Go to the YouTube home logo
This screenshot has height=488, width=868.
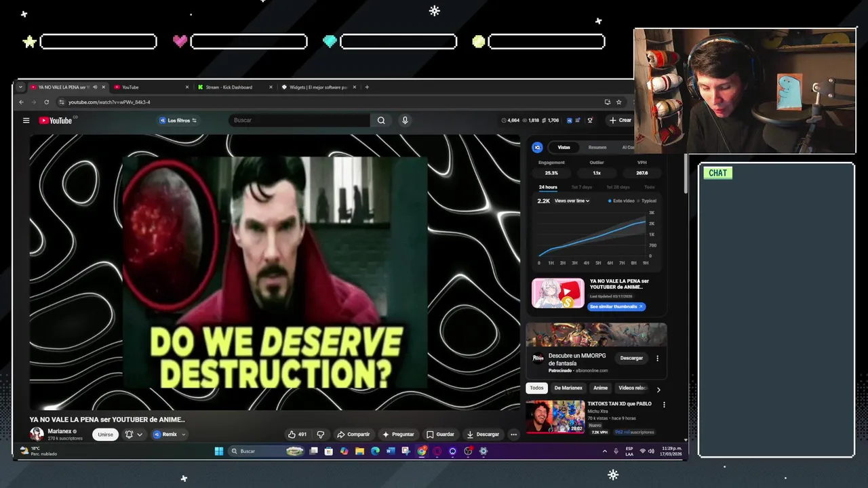(56, 121)
